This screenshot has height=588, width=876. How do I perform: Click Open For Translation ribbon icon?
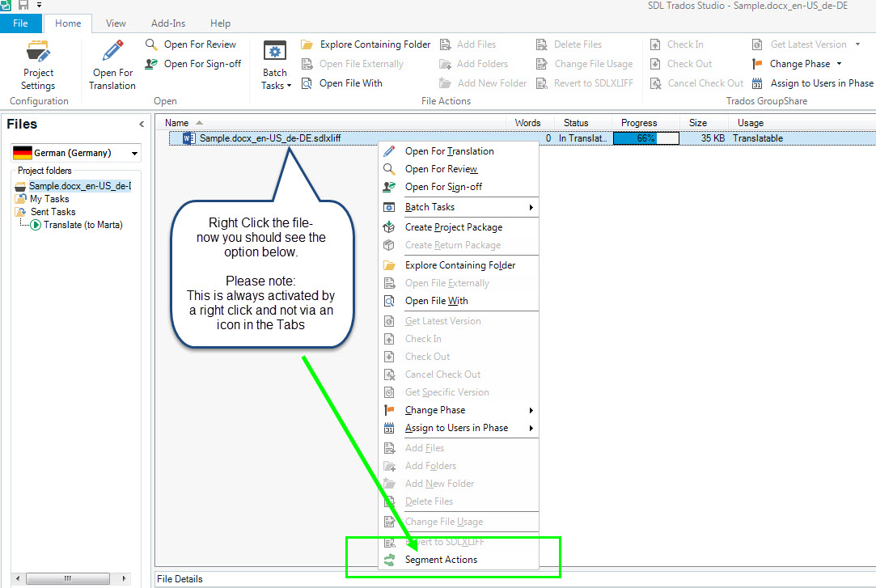coord(112,52)
